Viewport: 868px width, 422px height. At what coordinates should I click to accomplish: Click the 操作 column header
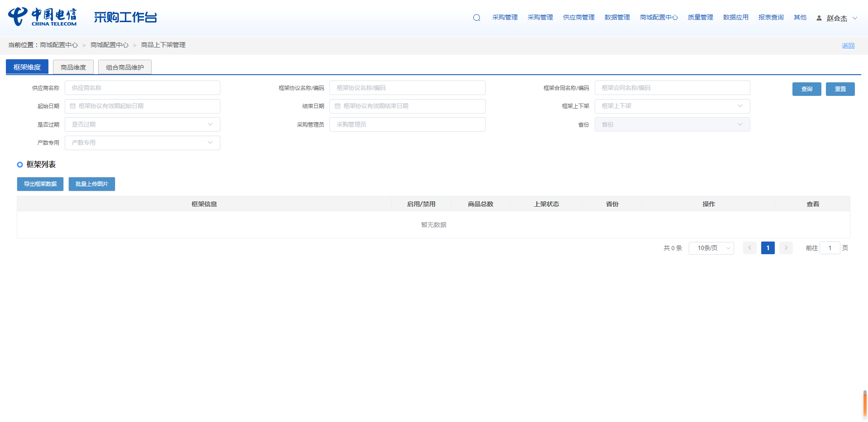click(x=709, y=204)
